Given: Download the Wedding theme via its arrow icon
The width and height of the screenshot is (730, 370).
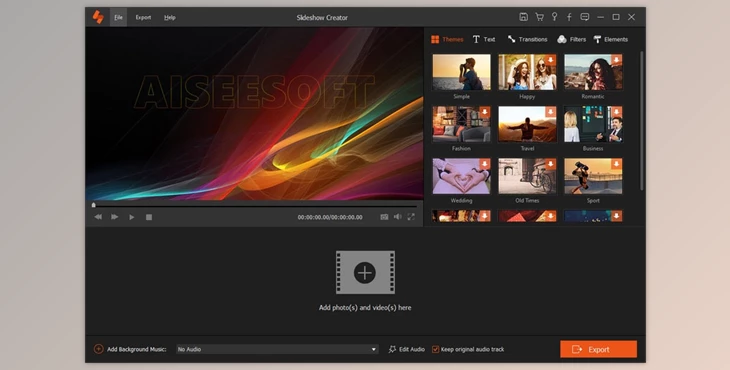Looking at the screenshot, I should point(485,164).
